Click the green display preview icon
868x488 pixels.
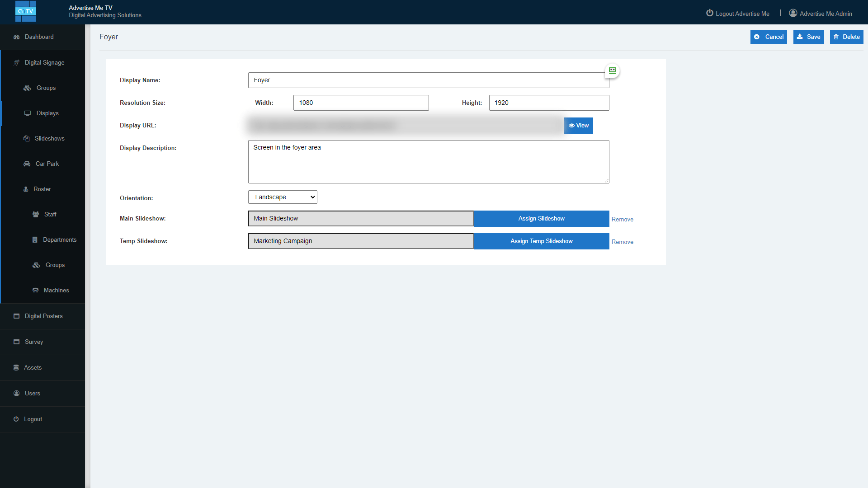(x=612, y=70)
